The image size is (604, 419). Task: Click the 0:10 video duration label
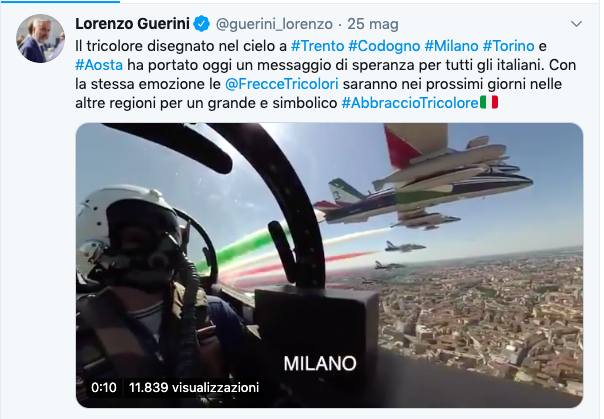pos(104,387)
